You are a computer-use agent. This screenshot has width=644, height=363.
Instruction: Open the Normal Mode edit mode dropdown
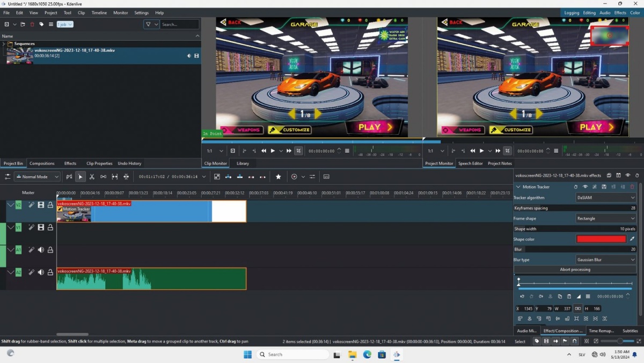[x=36, y=177]
